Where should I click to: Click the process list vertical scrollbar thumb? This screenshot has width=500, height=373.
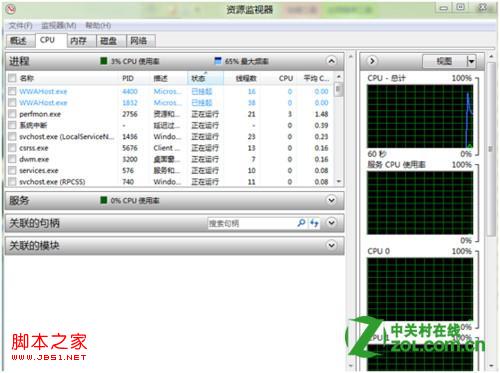coord(339,89)
